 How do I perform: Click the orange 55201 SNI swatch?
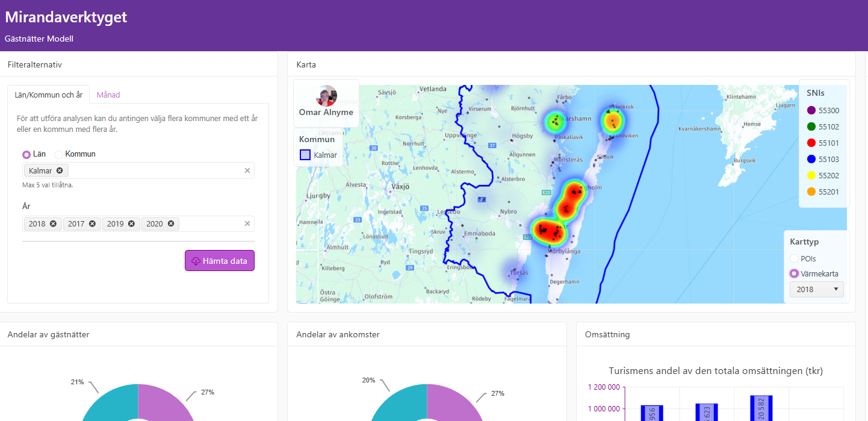tap(811, 192)
